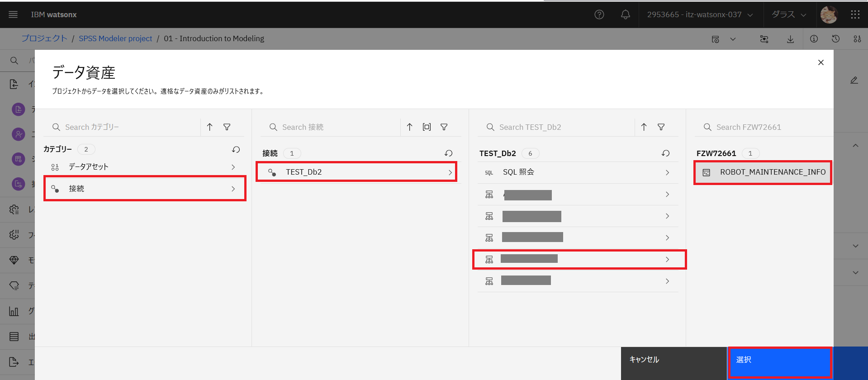Expand the データアセット row chevron
This screenshot has height=380, width=868.
(233, 167)
